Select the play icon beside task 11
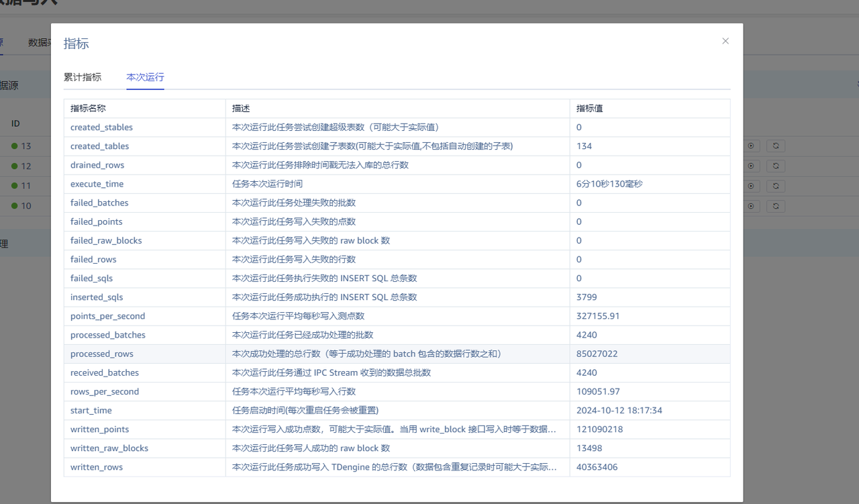The height and width of the screenshot is (504, 859). tap(750, 186)
